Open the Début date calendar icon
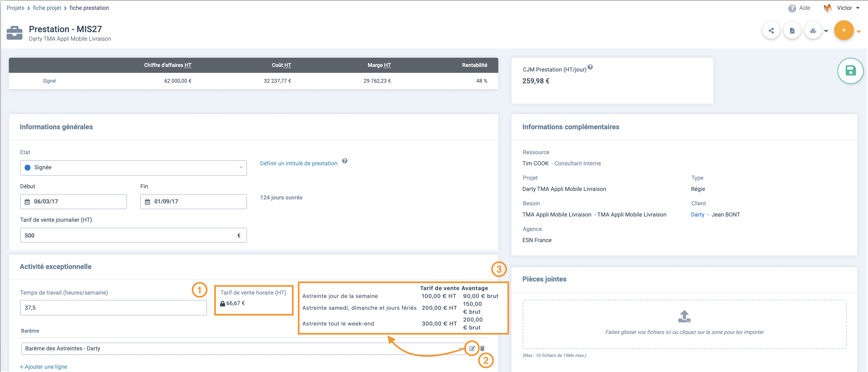The image size is (868, 372). tap(27, 202)
